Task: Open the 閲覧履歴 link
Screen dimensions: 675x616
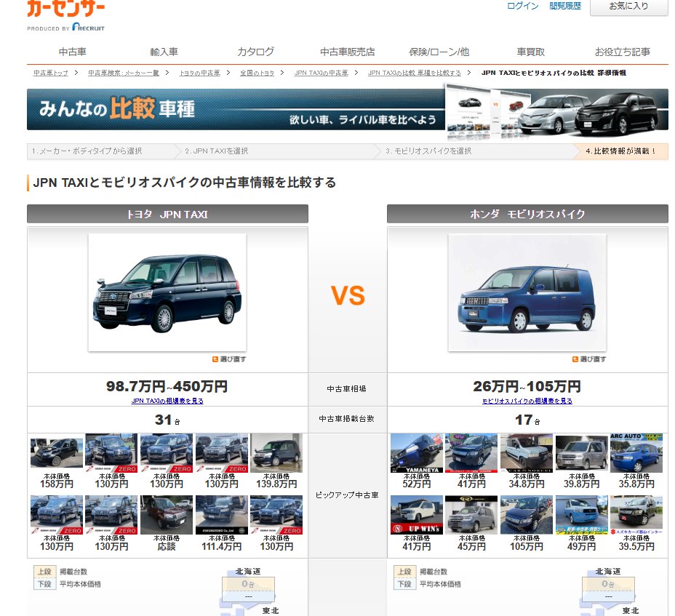Action: [x=565, y=6]
